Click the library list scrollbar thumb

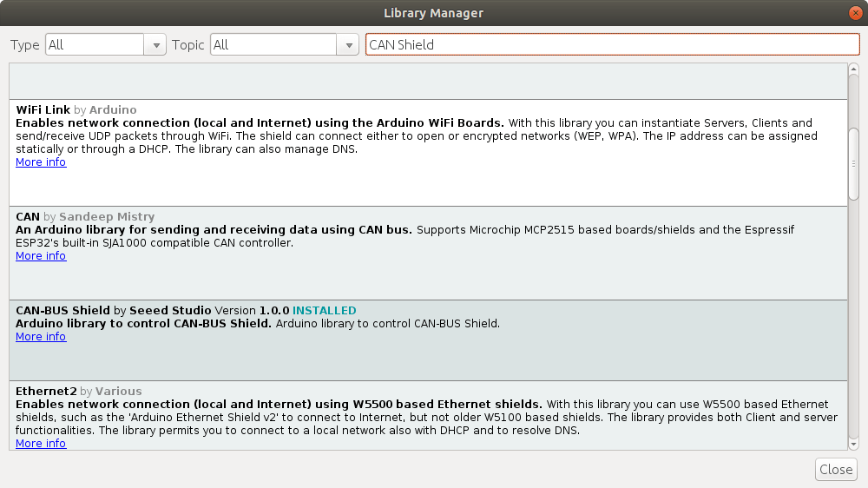852,165
